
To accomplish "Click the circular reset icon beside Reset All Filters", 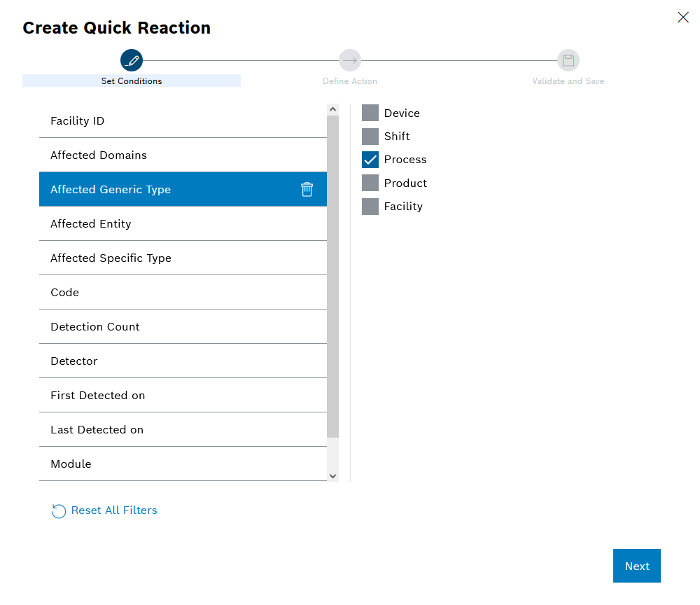I will pos(59,511).
